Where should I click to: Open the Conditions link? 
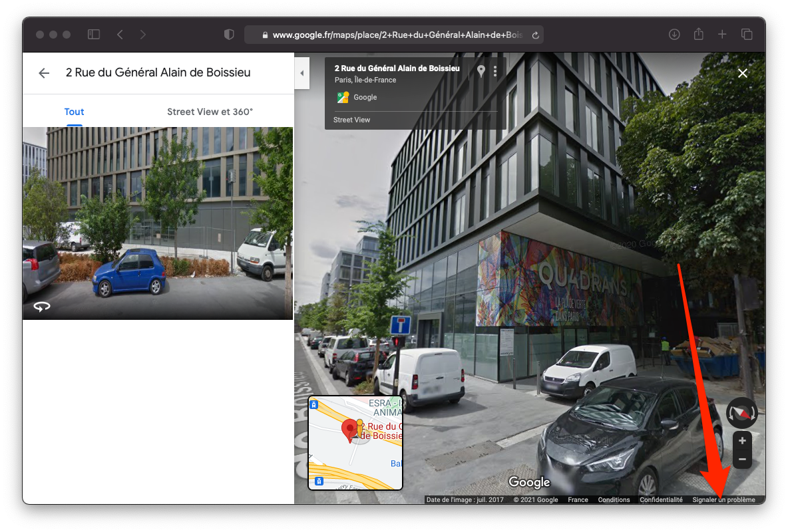pos(614,500)
